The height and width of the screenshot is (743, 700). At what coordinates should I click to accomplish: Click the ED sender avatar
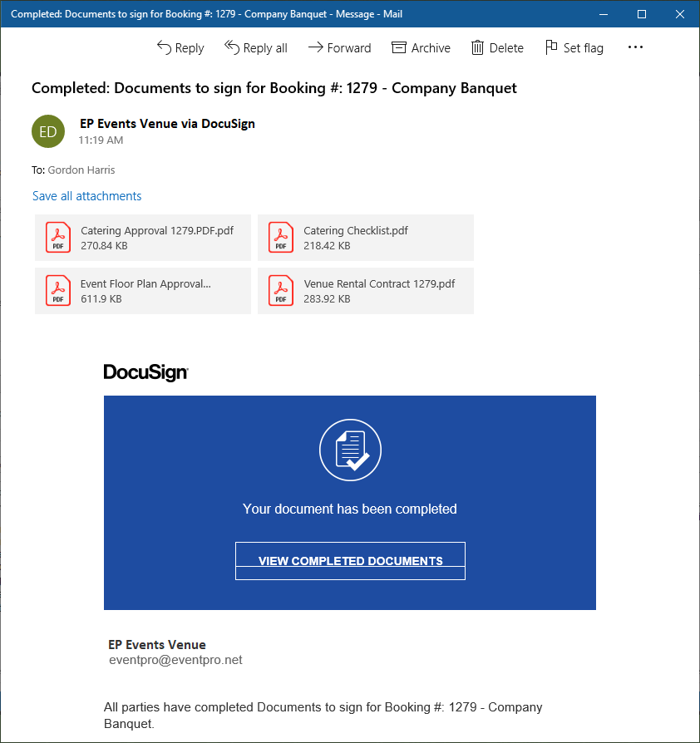point(48,131)
